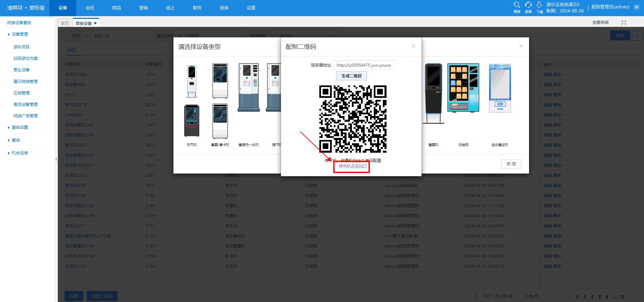The height and width of the screenshot is (302, 644).
Task: Select the black 兑币机 machine image
Action: point(192,121)
